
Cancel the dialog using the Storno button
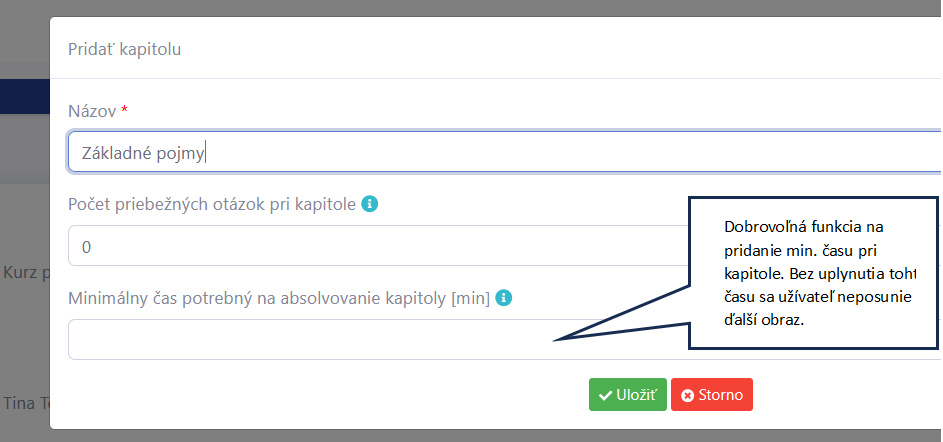click(712, 394)
